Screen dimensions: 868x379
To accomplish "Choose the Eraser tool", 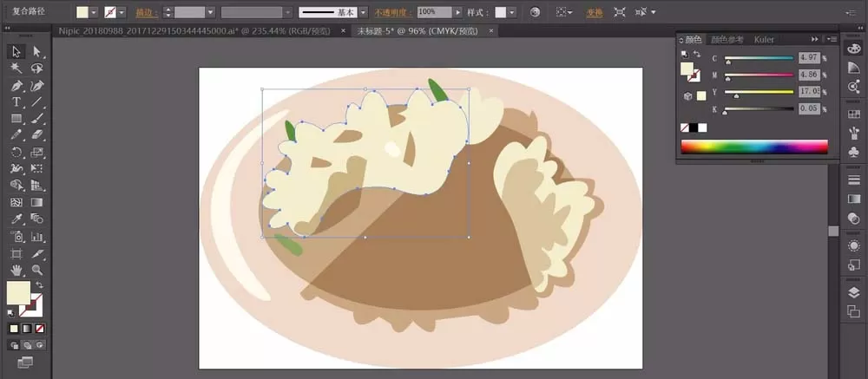I will (x=37, y=135).
